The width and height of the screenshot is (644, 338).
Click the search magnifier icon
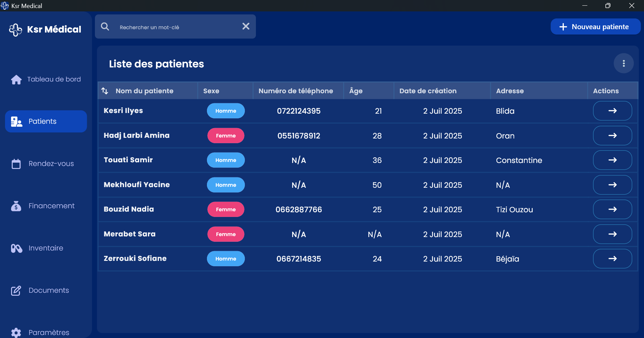[105, 26]
